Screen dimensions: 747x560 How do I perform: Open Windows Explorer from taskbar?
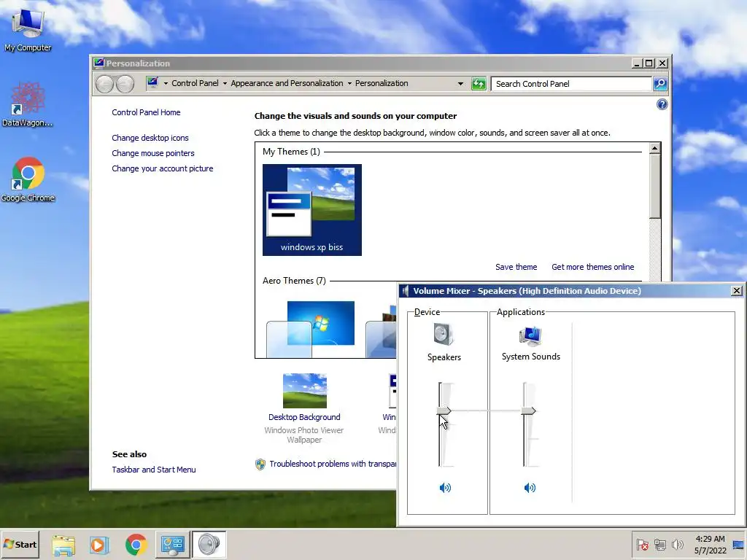click(63, 545)
